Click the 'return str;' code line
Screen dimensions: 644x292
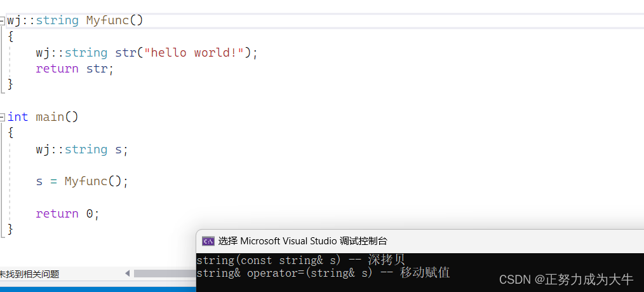tap(74, 69)
